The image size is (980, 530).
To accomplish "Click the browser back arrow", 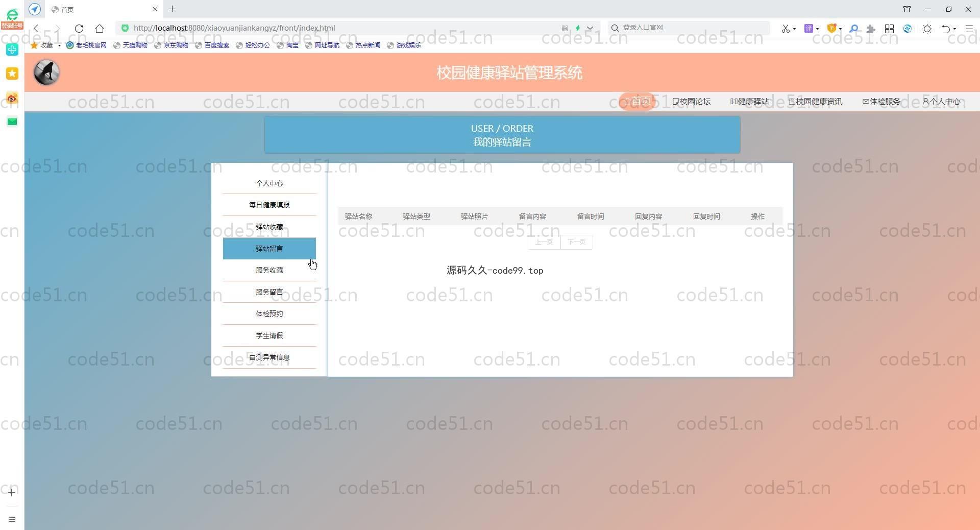I will click(x=36, y=29).
